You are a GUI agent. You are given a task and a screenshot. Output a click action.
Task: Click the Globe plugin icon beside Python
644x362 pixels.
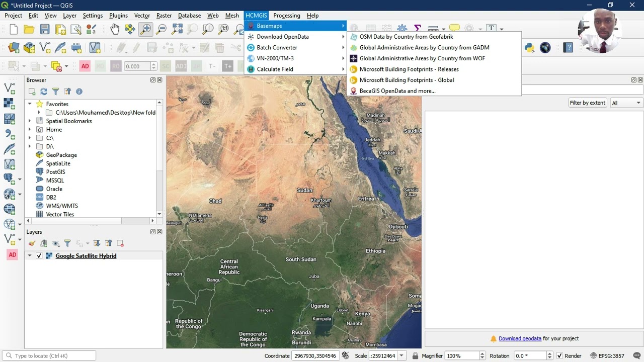[x=545, y=48]
